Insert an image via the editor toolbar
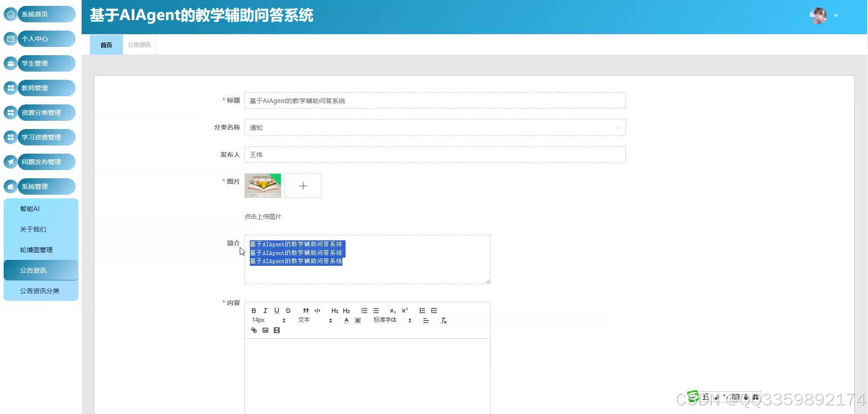This screenshot has width=868, height=414. (x=265, y=330)
